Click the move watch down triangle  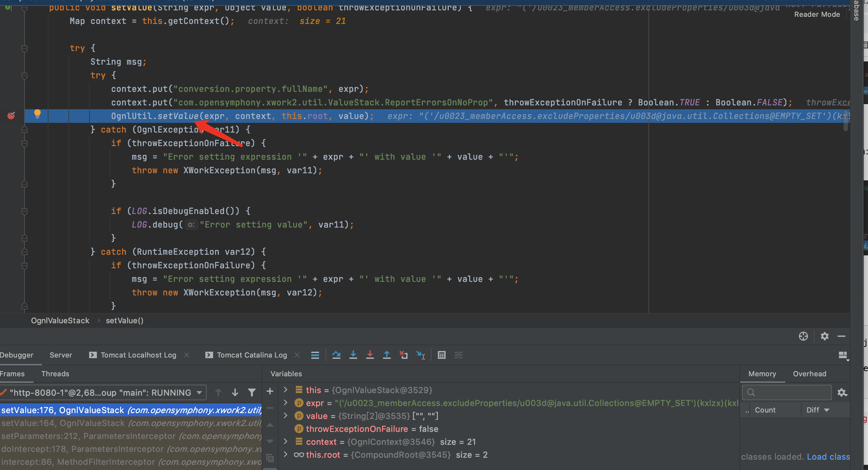270,441
